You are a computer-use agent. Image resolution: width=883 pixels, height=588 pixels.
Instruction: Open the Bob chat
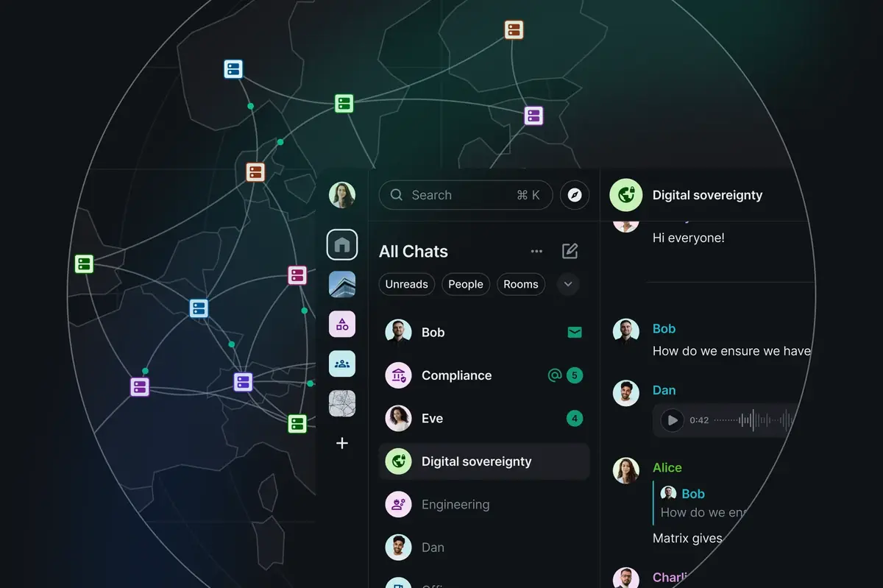tap(484, 333)
